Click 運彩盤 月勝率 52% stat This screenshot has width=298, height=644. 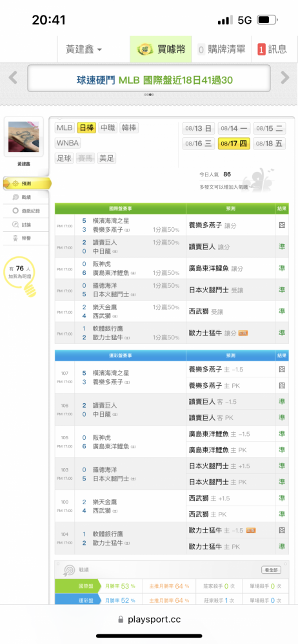coord(120,600)
